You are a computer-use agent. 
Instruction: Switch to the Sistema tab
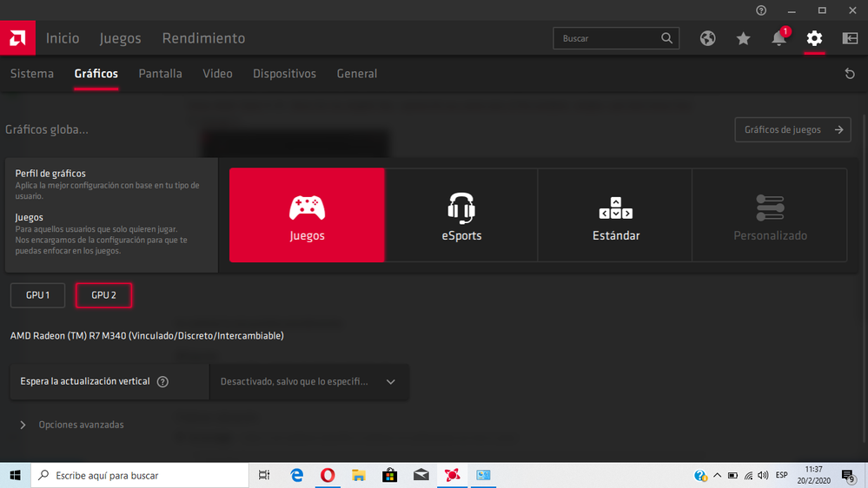32,74
